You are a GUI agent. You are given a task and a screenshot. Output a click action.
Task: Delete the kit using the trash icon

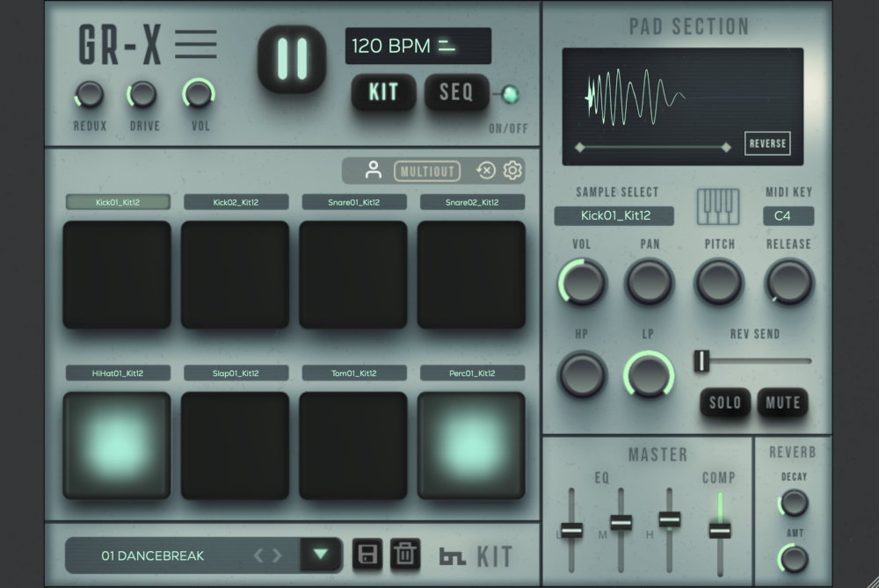click(x=405, y=555)
